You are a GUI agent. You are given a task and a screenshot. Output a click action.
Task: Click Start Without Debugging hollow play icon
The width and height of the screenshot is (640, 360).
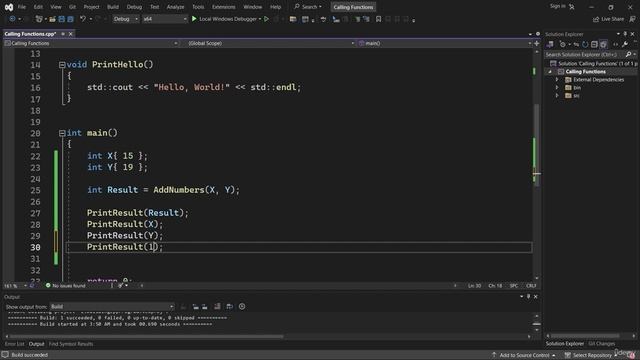point(267,19)
